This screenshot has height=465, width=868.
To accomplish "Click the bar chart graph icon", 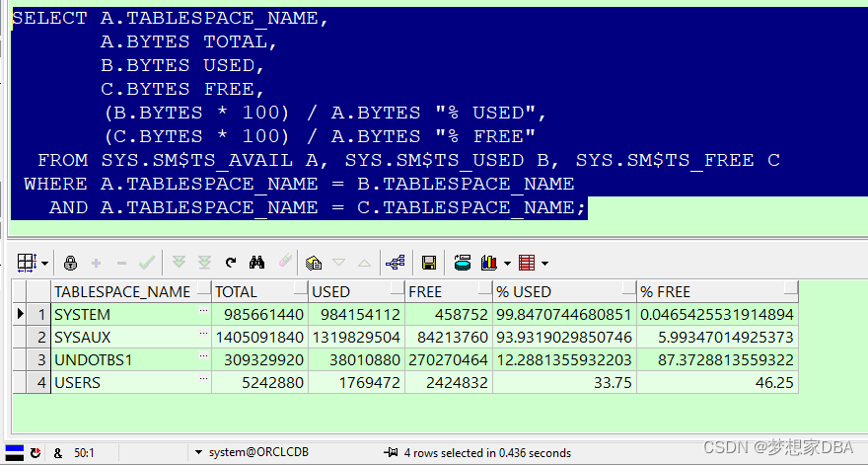I will coord(489,263).
